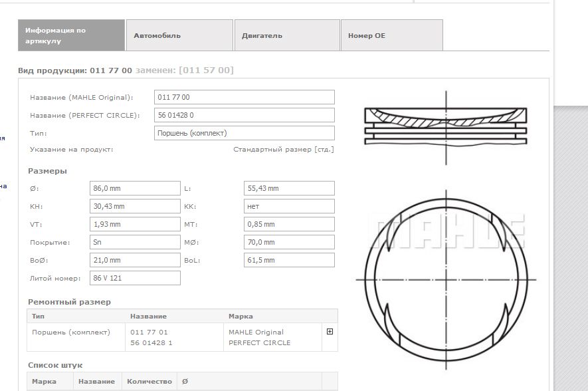The width and height of the screenshot is (588, 391).
Task: Click the Список штук section heading
Action: point(55,365)
